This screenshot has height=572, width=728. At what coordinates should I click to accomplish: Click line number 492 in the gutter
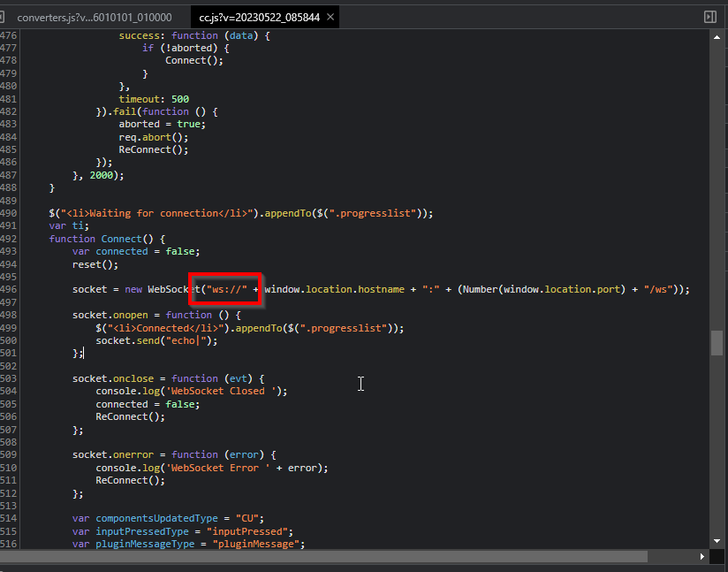[x=8, y=239]
